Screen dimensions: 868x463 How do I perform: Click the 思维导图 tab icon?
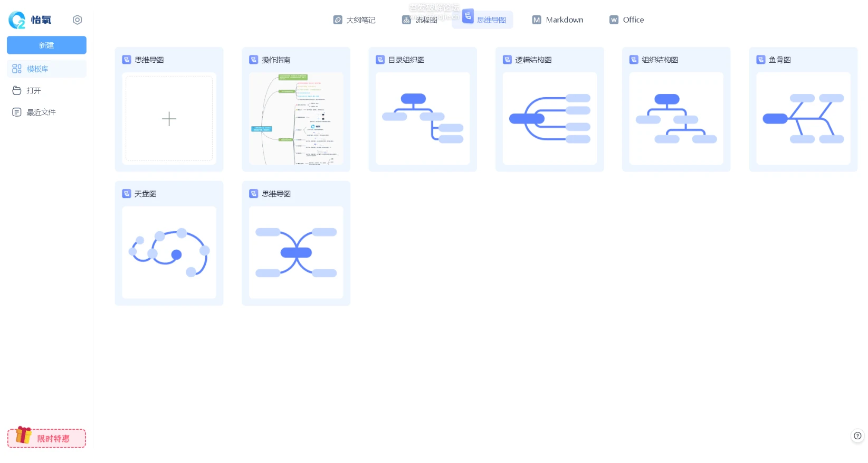[468, 16]
